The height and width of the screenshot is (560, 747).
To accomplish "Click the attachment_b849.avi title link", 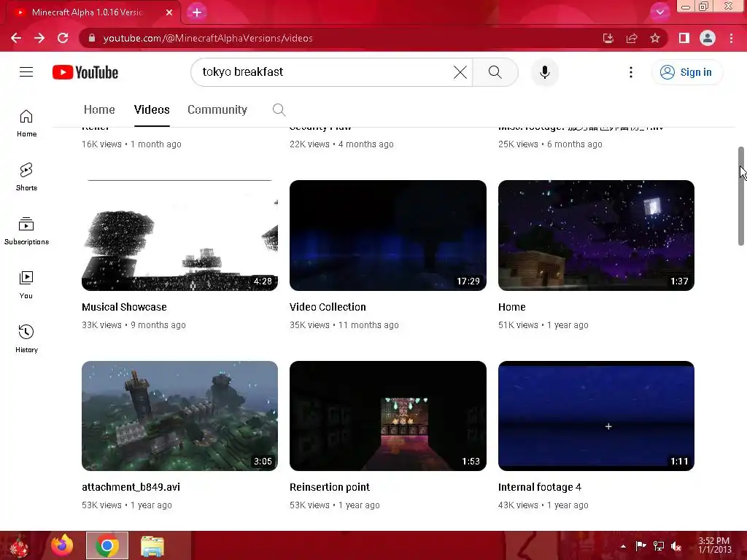I will (131, 487).
